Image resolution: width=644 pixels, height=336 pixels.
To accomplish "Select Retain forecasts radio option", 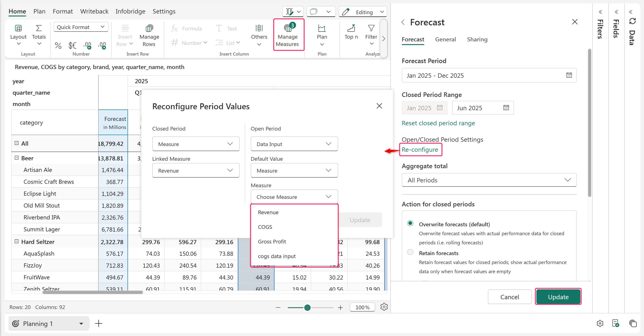I will [x=410, y=252].
